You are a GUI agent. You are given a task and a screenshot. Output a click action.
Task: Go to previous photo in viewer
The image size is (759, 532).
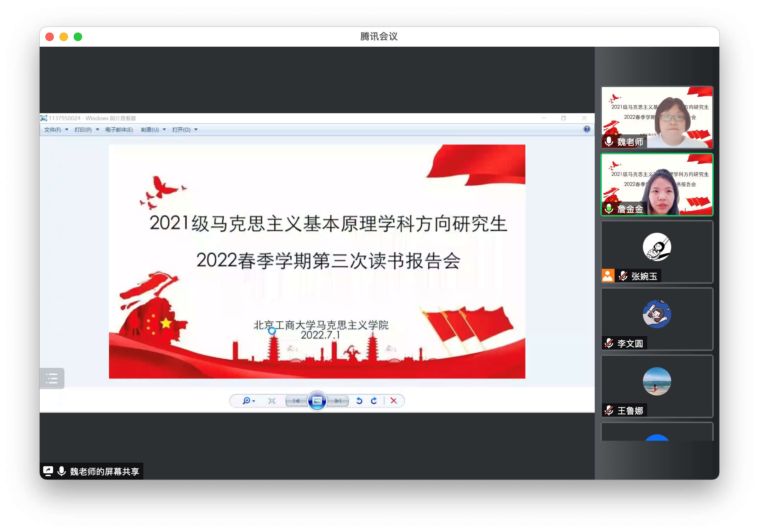(297, 401)
